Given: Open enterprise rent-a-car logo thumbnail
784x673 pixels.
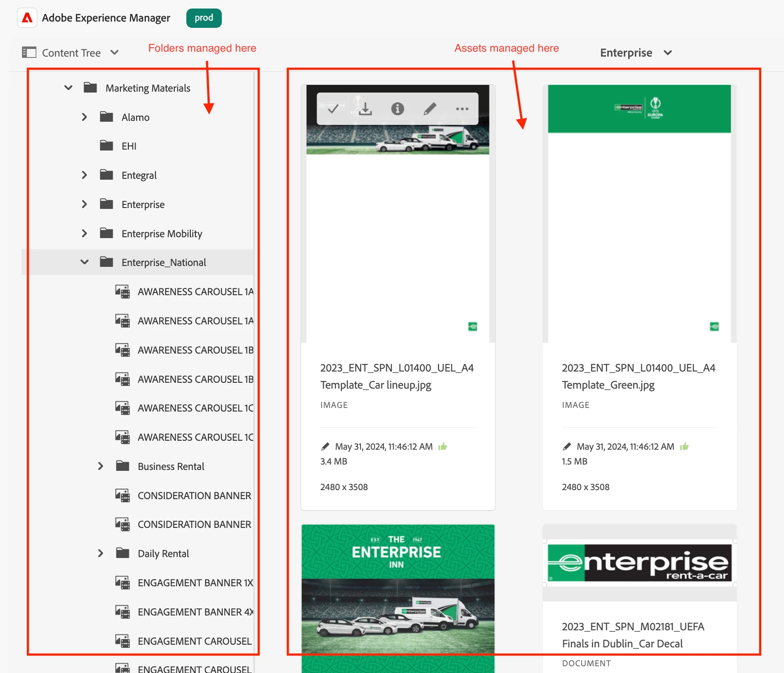Looking at the screenshot, I should point(639,562).
